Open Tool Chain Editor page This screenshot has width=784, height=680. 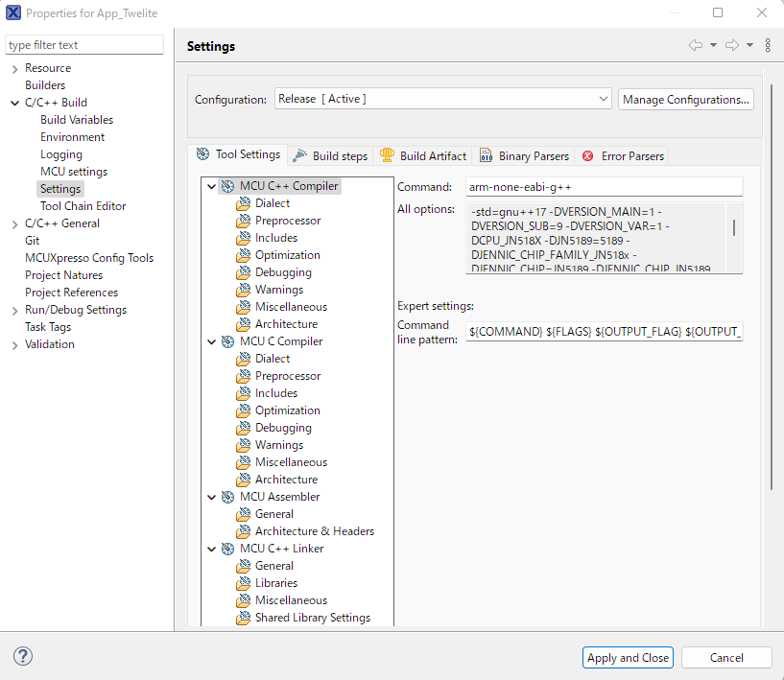[x=83, y=206]
